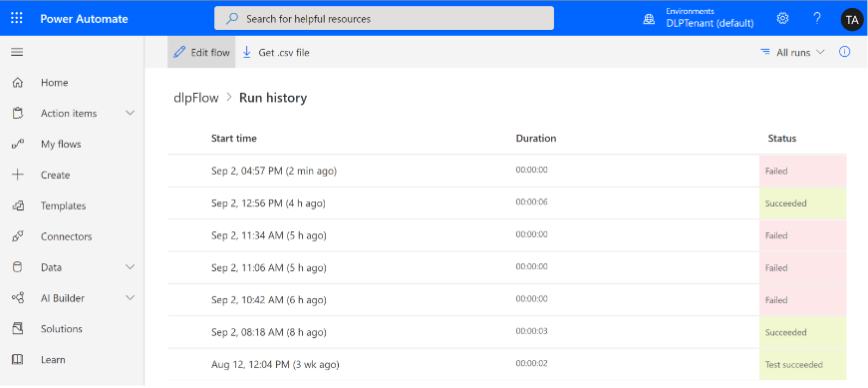Click Failed status for 04:57 PM run

[x=802, y=172]
